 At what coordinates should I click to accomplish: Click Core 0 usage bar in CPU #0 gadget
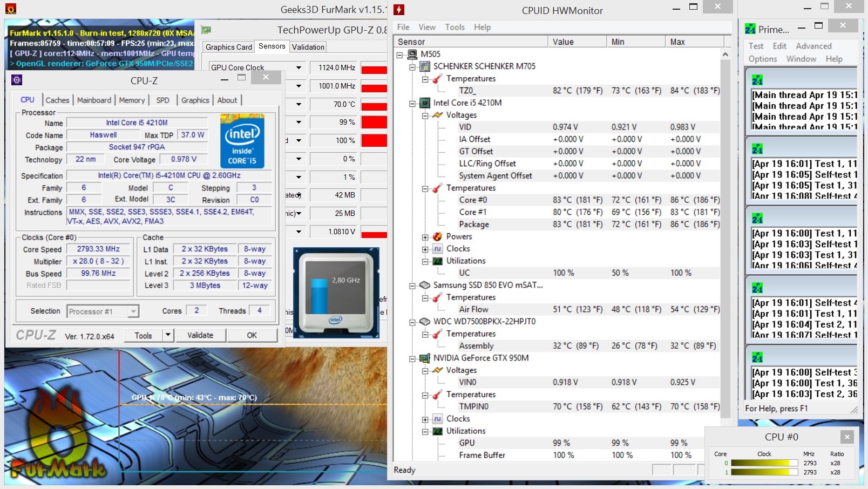tap(764, 463)
